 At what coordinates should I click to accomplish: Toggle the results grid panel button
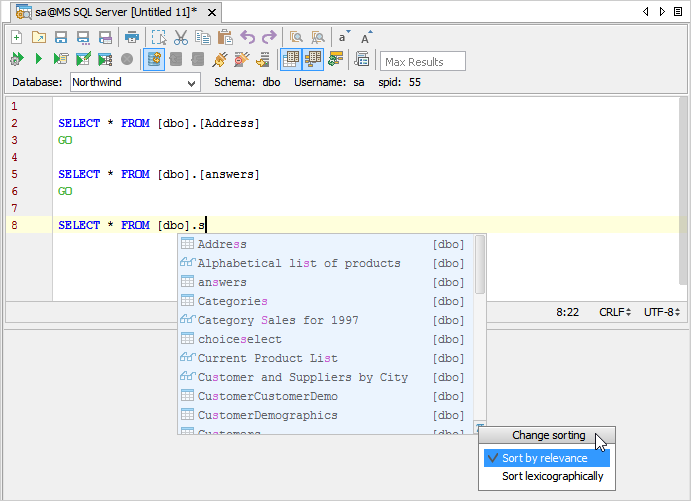pyautogui.click(x=291, y=59)
